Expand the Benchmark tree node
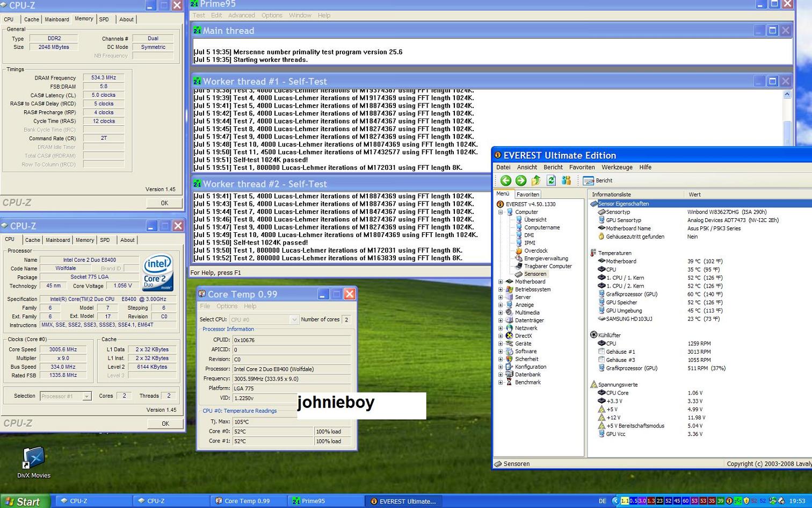 click(501, 382)
